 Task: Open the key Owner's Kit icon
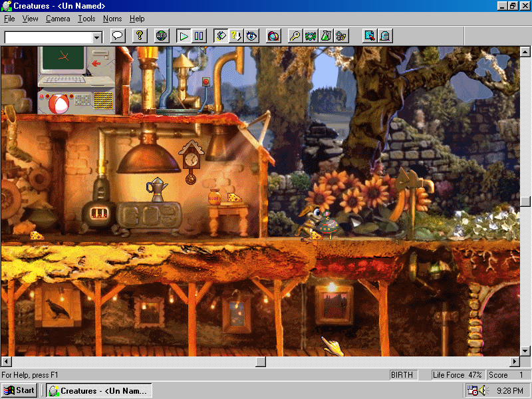(295, 36)
